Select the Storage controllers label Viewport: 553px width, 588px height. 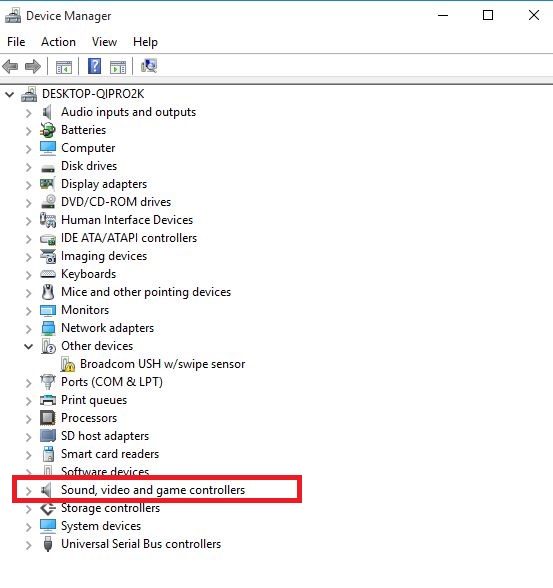point(111,508)
